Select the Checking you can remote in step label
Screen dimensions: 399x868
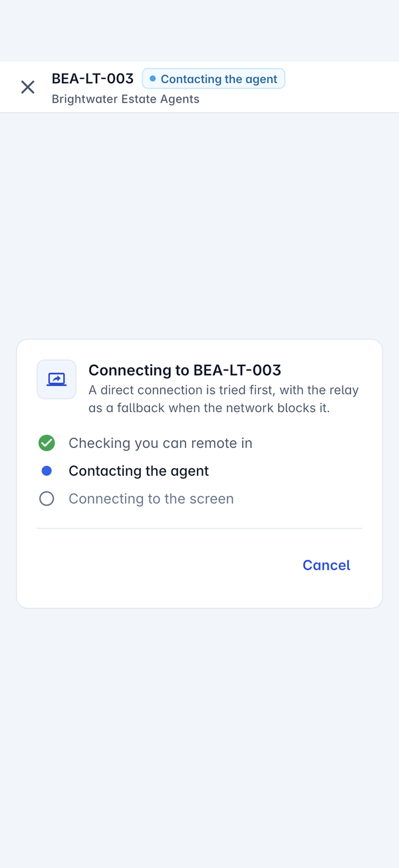coord(160,443)
